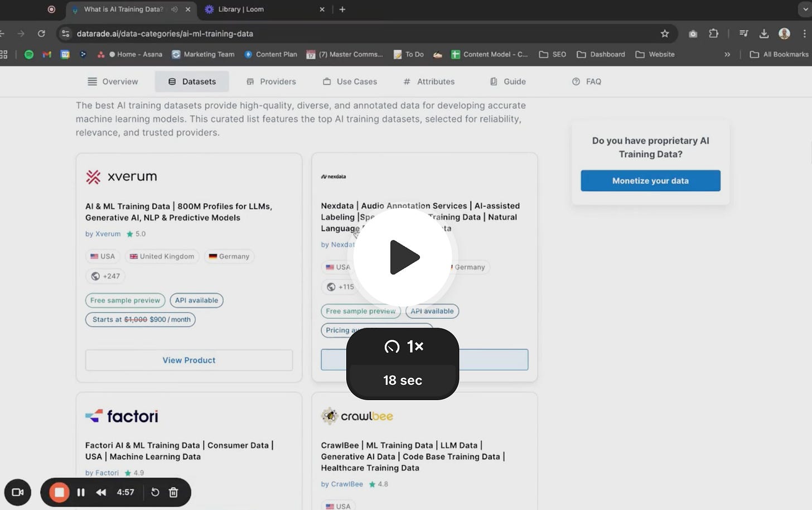Viewport: 812px width, 510px height.
Task: Open the Chrome three-dot menu
Action: [804, 33]
